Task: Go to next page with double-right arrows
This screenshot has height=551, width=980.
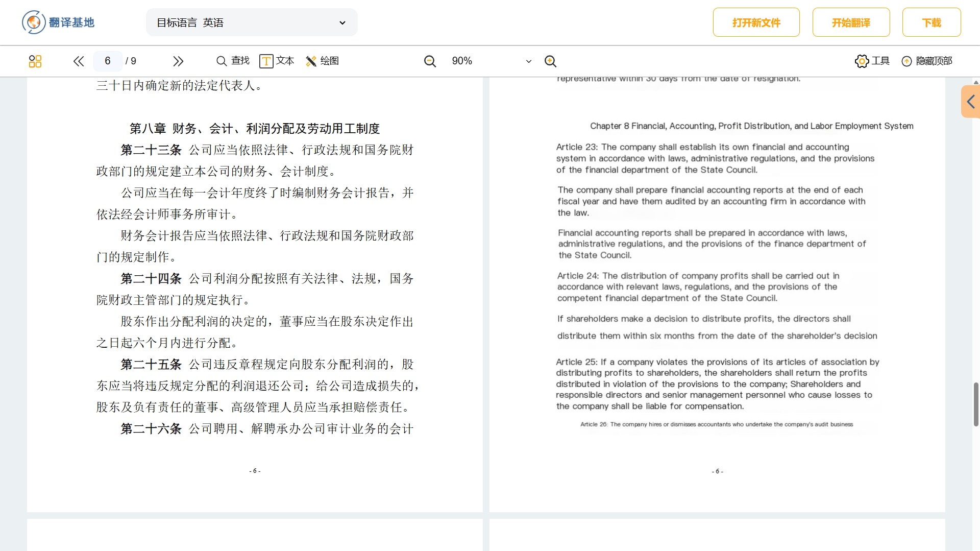Action: click(178, 61)
